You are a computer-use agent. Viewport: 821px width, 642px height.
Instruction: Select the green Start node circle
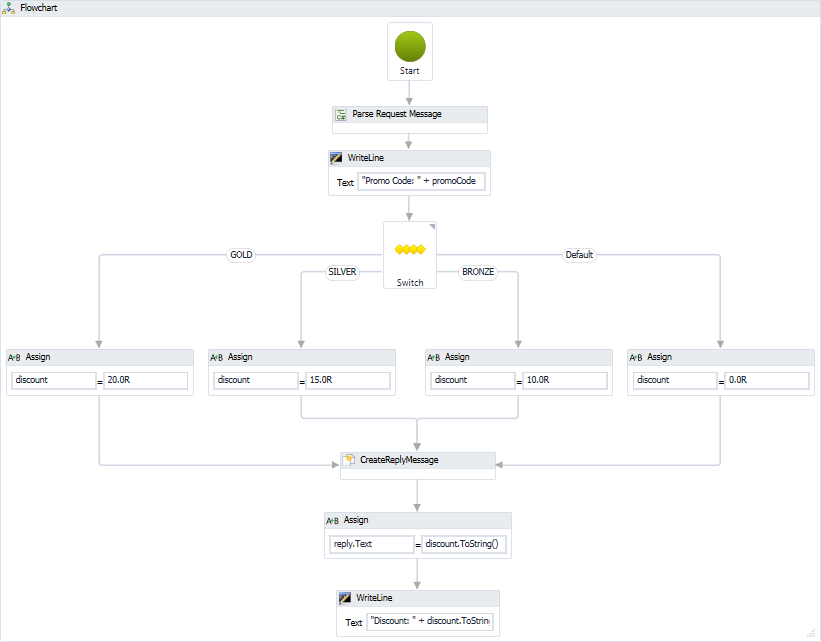[409, 45]
